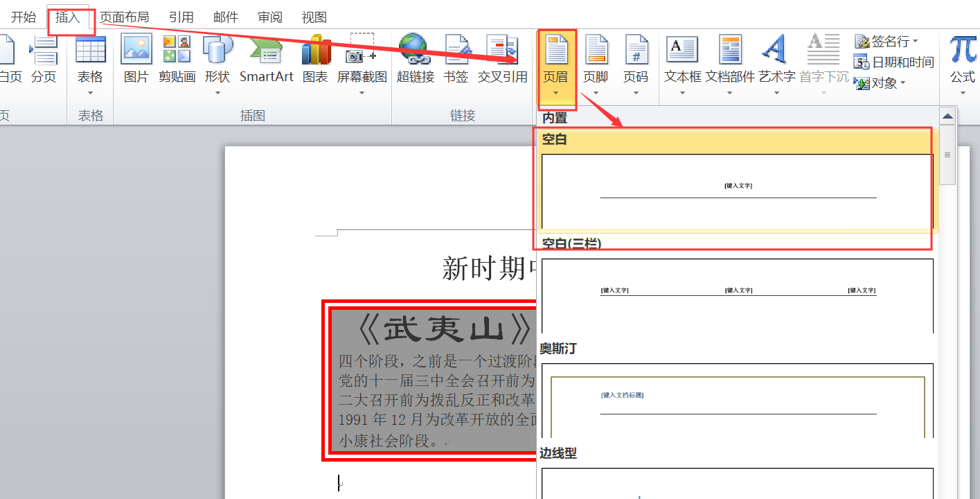Switch to the 审阅 (Review) tab

[x=270, y=17]
